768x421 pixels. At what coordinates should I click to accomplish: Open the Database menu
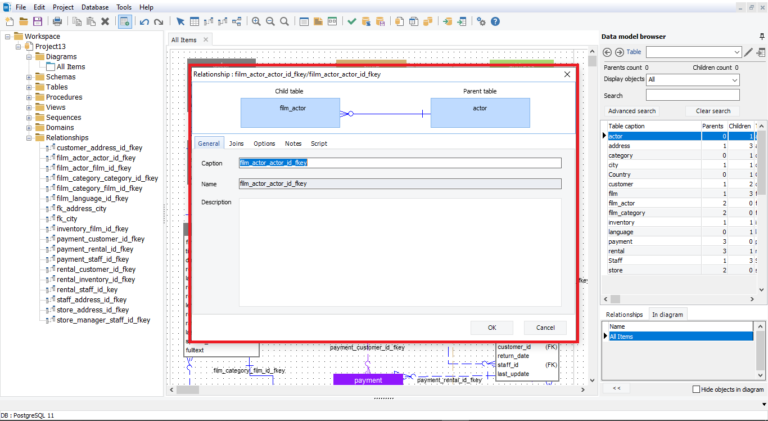[x=95, y=7]
